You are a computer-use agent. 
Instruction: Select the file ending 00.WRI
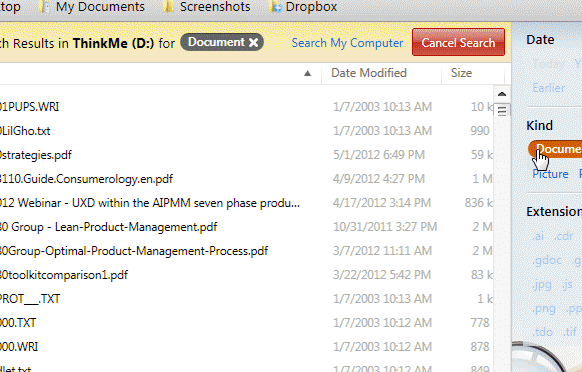click(x=19, y=347)
